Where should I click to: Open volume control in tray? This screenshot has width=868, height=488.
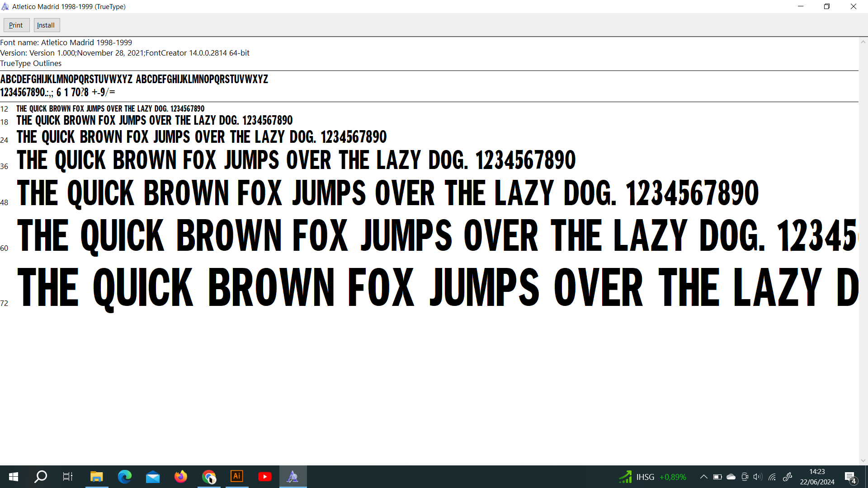click(758, 477)
